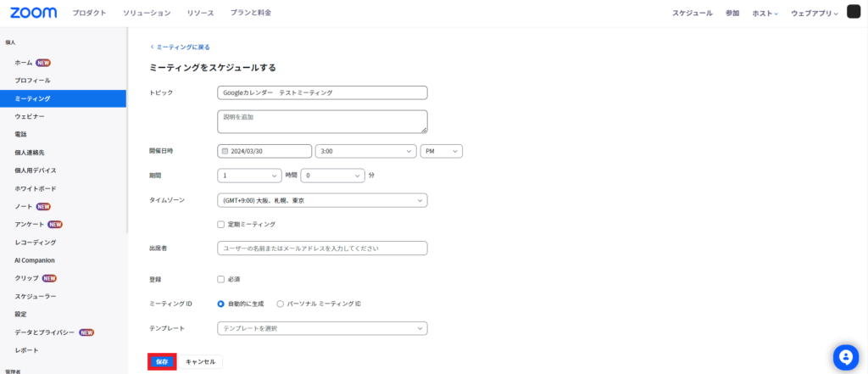Click the back arrow to meetings
This screenshot has height=374, width=868.
pyautogui.click(x=152, y=47)
